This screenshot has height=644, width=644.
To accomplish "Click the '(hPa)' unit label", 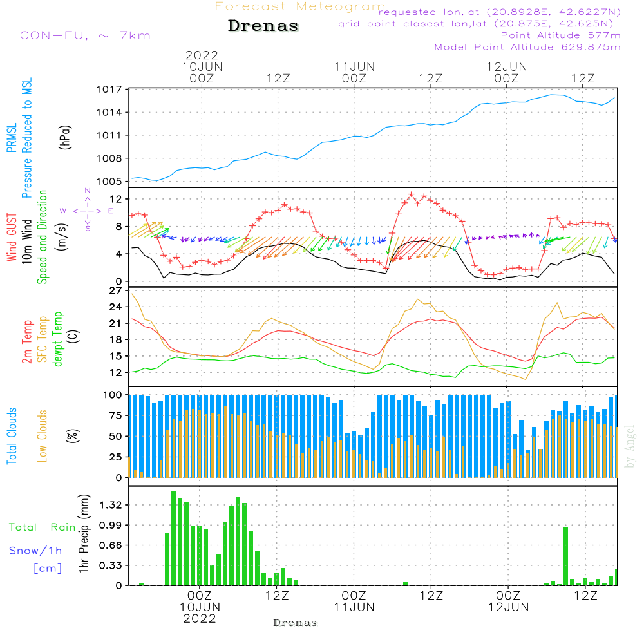I will pos(65,137).
